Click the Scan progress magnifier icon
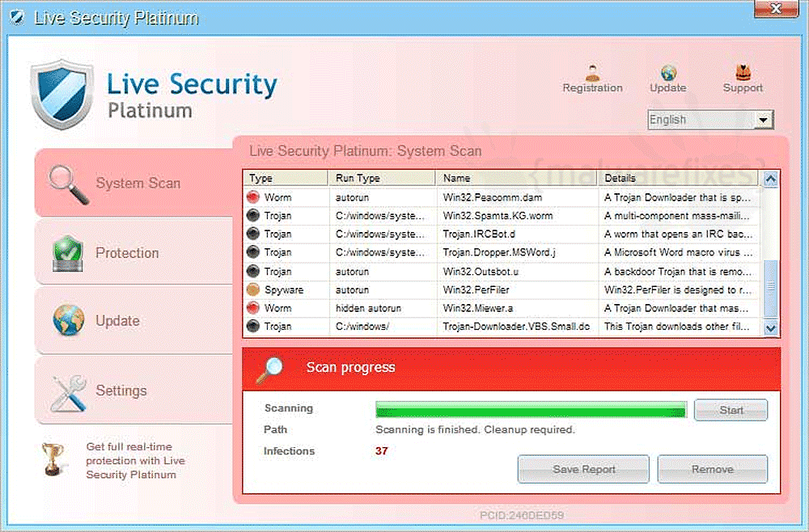809x532 pixels. (x=270, y=369)
